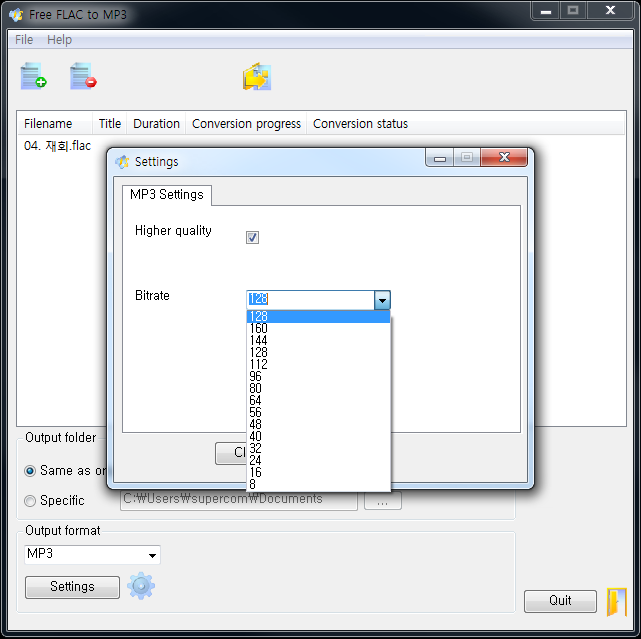Click the output folder path field
Viewport: 641px width, 639px height.
[x=239, y=500]
